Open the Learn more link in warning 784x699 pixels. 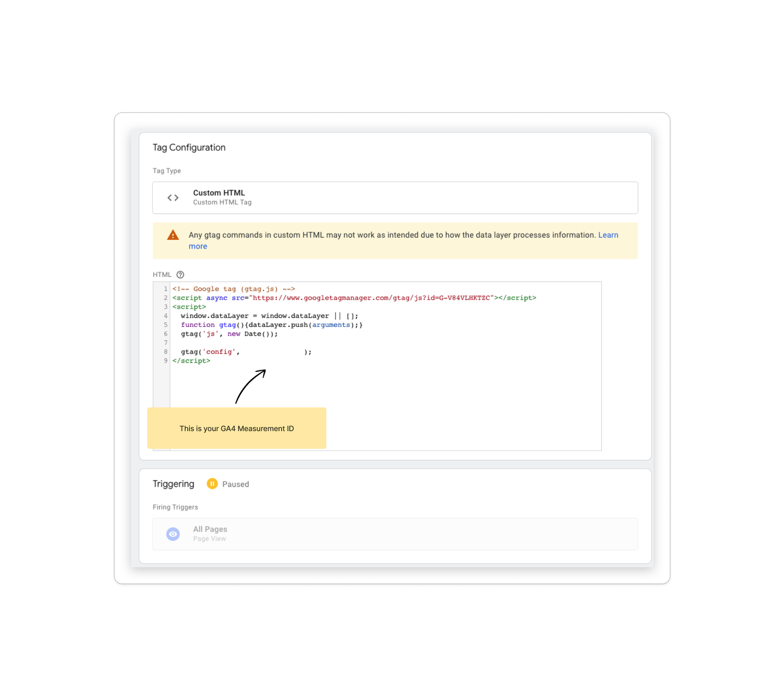click(x=608, y=235)
